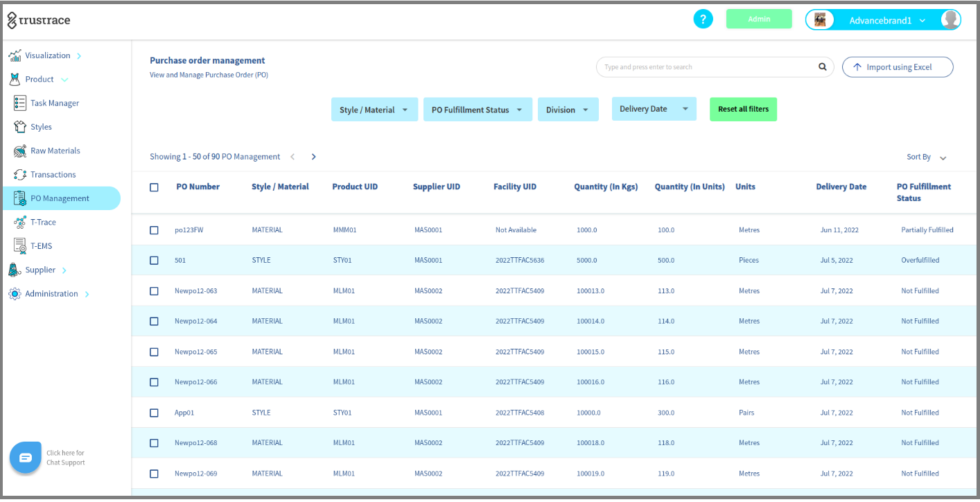Image resolution: width=980 pixels, height=502 pixels.
Task: Open the Newpo12-069 purchase order
Action: coord(195,474)
